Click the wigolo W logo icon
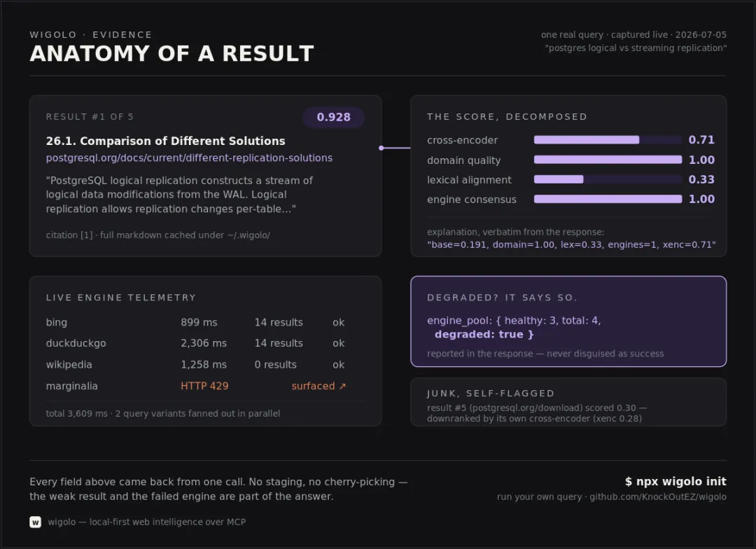This screenshot has height=549, width=756. click(x=35, y=522)
